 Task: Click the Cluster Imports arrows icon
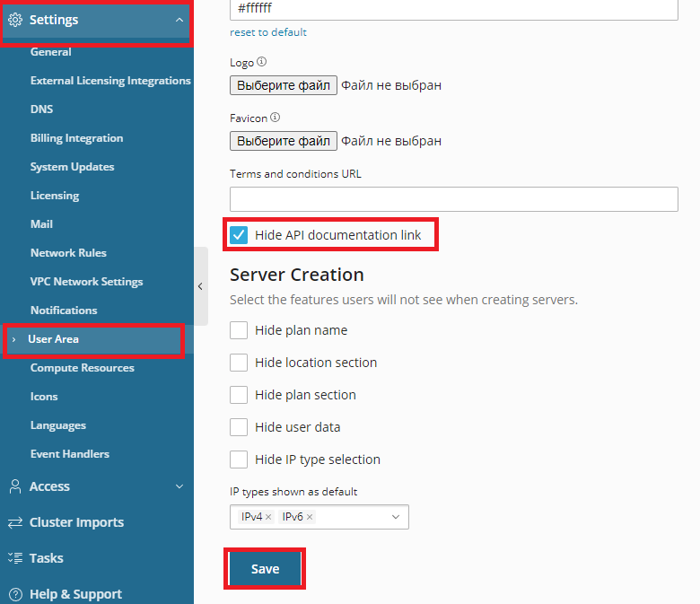coord(15,522)
